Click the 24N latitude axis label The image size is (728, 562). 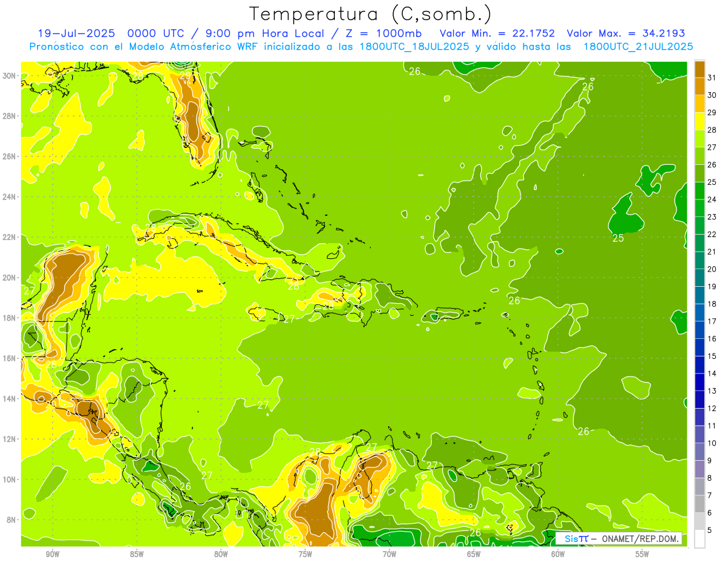tap(9, 197)
